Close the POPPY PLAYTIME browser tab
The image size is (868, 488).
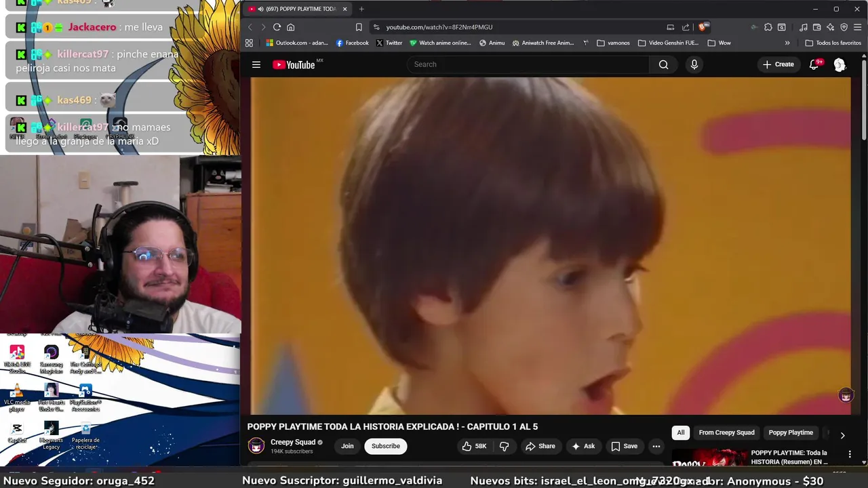(x=344, y=9)
